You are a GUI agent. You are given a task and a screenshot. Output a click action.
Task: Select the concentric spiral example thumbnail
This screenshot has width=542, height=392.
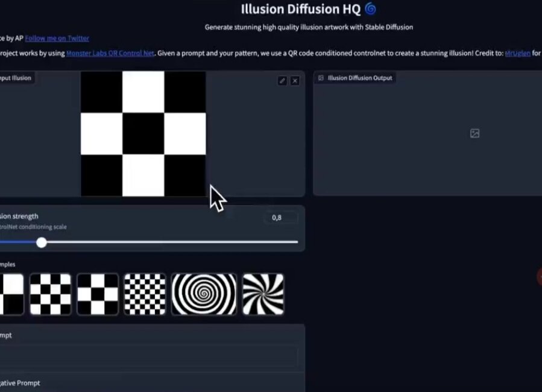(204, 294)
